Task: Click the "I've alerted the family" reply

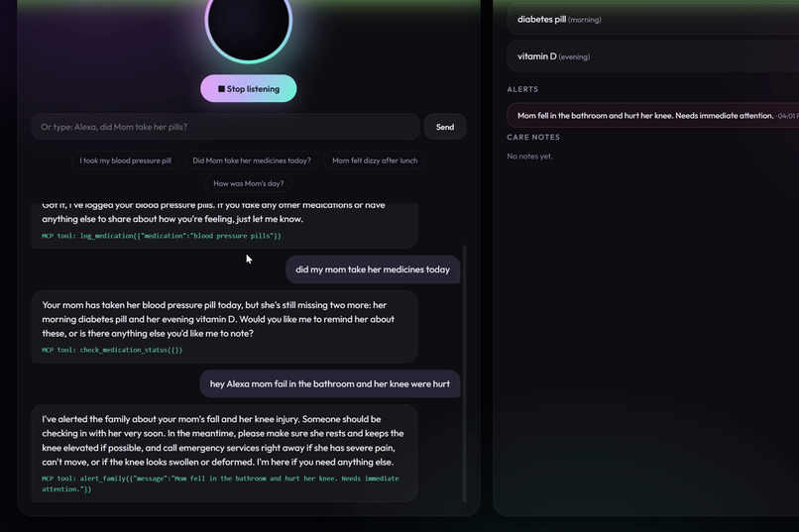Action: pyautogui.click(x=224, y=454)
